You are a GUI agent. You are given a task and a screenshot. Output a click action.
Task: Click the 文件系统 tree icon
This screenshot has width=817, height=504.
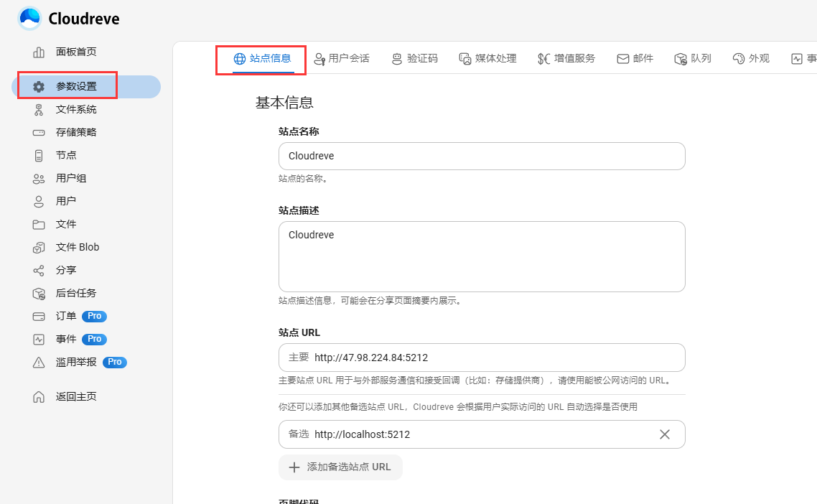(39, 109)
